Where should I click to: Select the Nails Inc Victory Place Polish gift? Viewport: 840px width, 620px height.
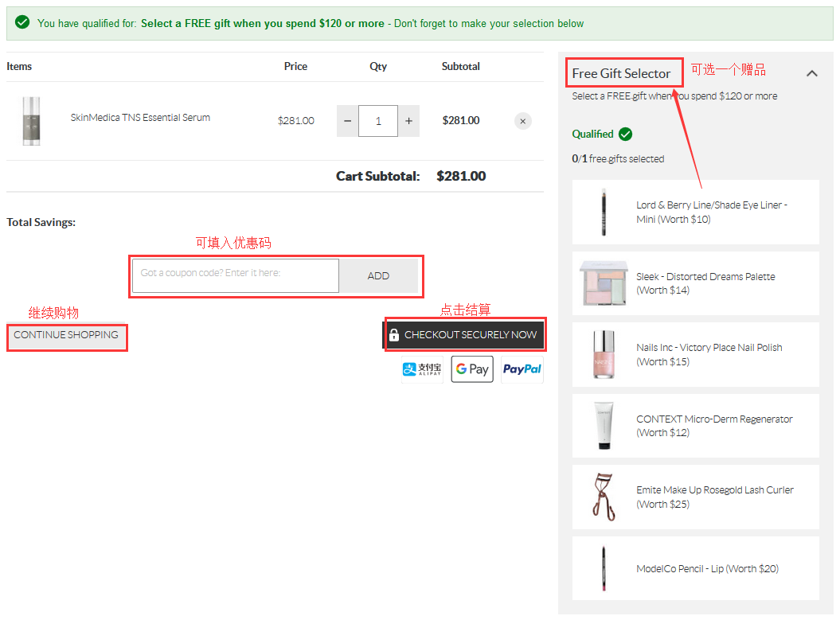click(x=695, y=354)
